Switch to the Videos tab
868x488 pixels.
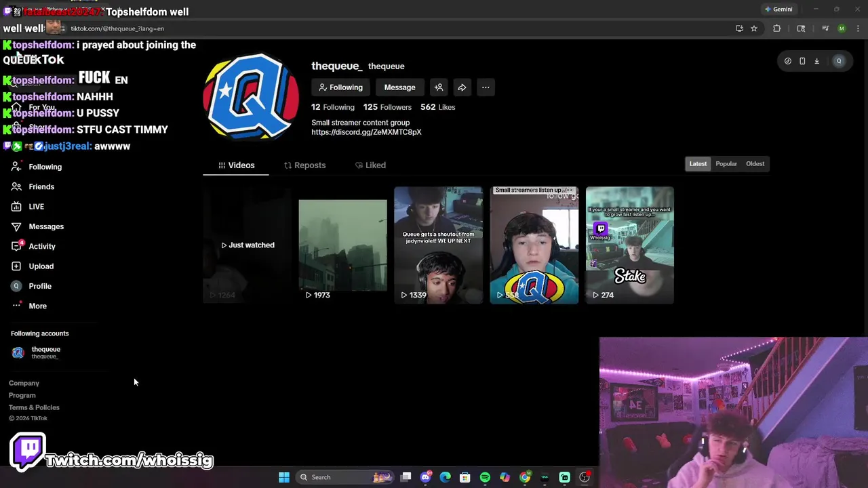236,165
